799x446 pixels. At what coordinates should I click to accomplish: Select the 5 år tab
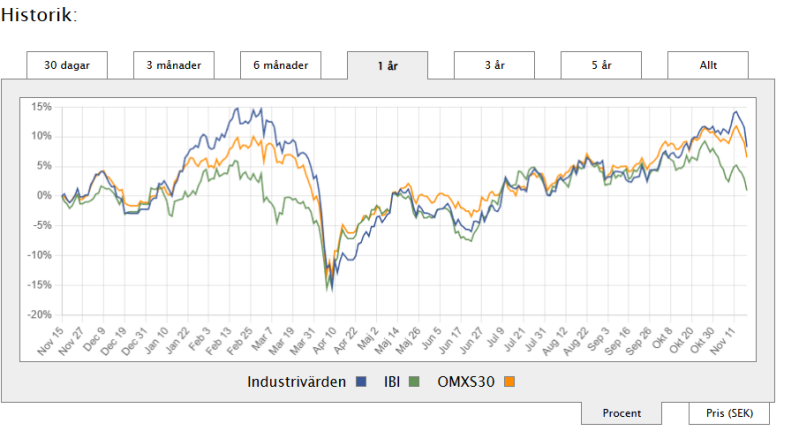pyautogui.click(x=601, y=65)
